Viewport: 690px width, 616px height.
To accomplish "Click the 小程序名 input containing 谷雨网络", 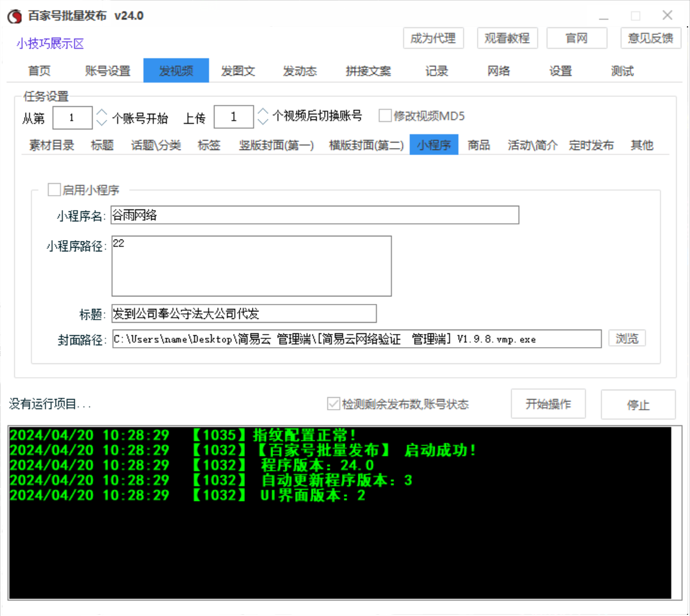I will pos(314,215).
